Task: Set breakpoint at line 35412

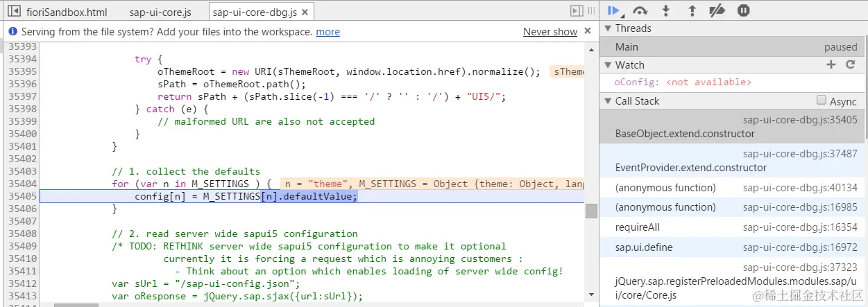Action: click(22, 283)
